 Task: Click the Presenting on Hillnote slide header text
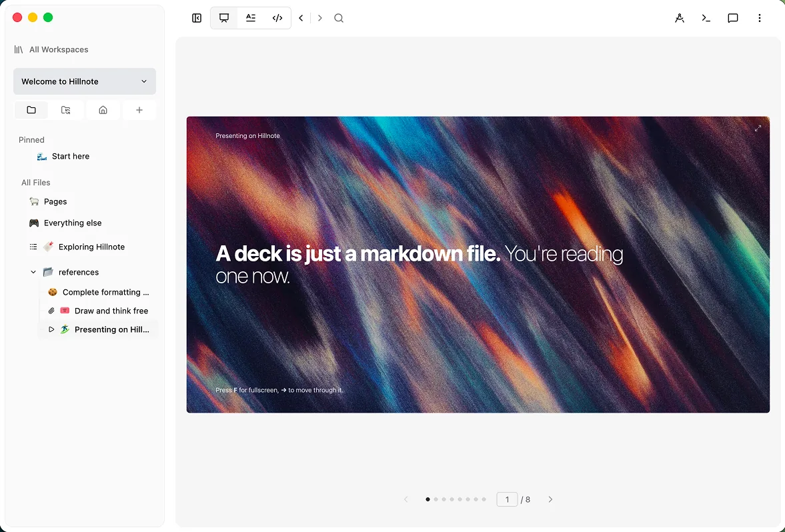pos(248,135)
